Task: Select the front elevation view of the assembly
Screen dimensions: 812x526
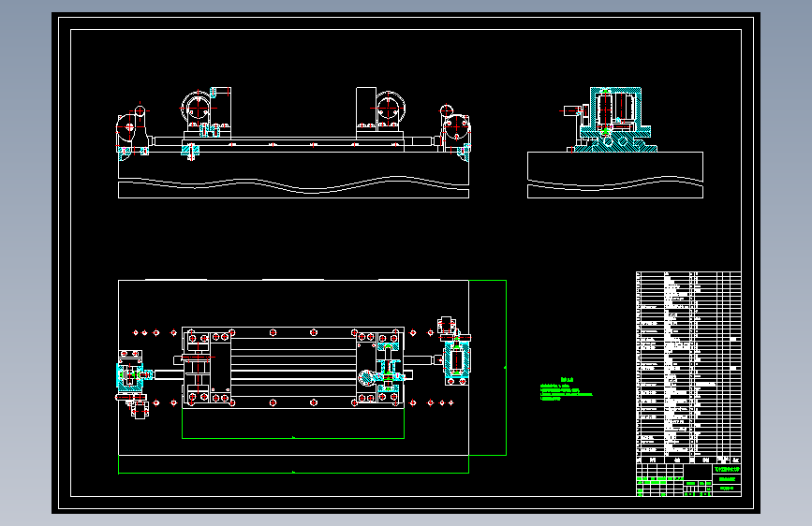Action: pos(293,142)
